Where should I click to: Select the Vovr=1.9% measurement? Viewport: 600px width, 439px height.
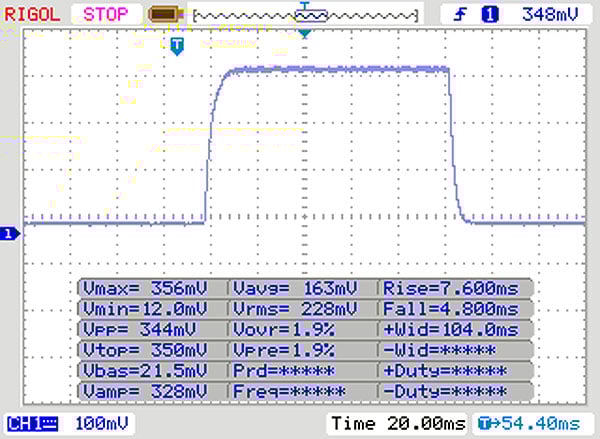[x=284, y=329]
